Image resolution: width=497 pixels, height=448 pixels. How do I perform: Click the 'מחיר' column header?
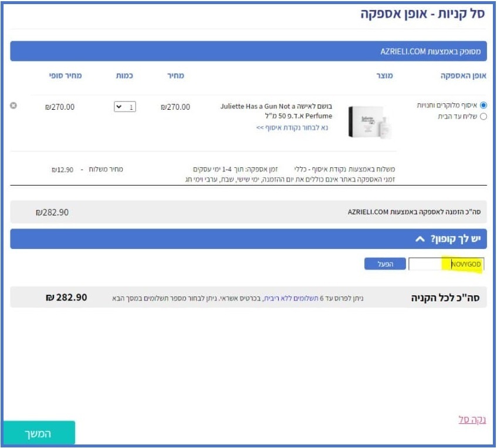(176, 76)
